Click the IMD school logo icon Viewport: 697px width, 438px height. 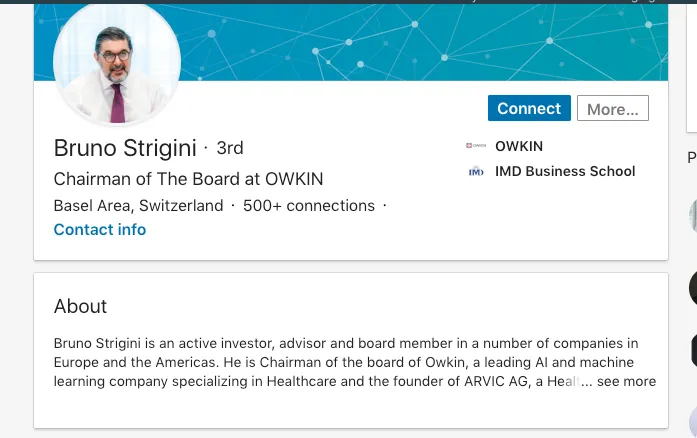pyautogui.click(x=476, y=171)
